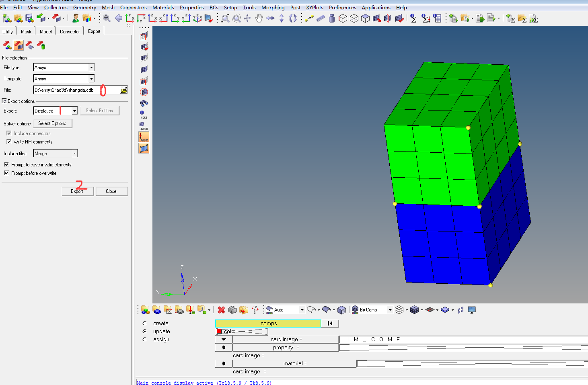Click the Select Options button
Screen dimensions: 588x385
[52, 123]
